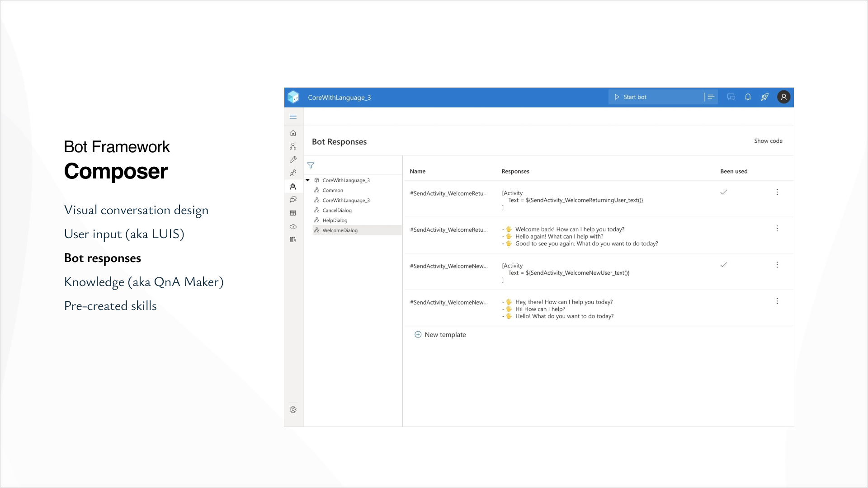Open more options for the Activity WelcomeNewUser row
Image resolution: width=868 pixels, height=488 pixels.
tap(777, 265)
